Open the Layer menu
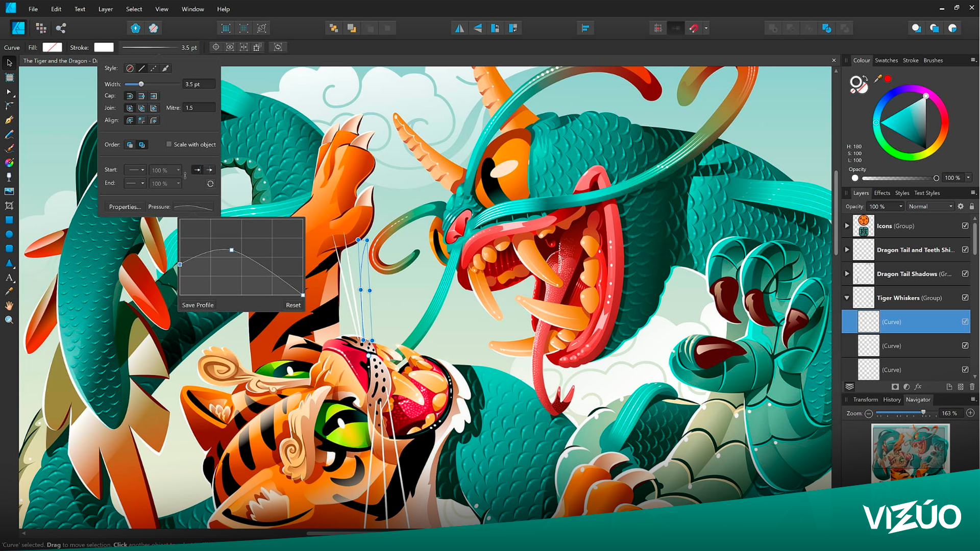 click(x=105, y=9)
